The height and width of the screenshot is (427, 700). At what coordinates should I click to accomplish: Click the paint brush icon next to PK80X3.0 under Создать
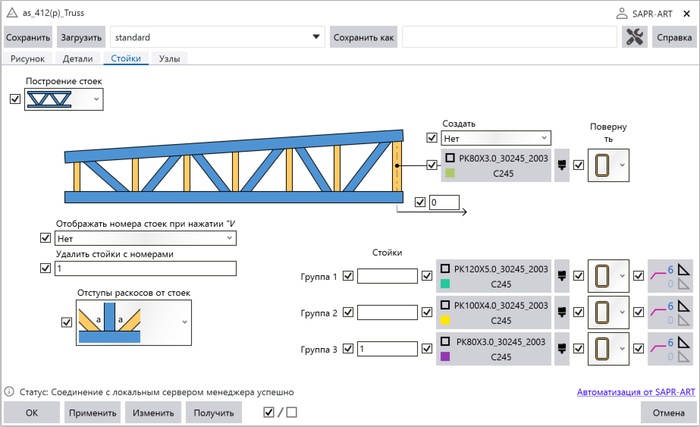(561, 165)
